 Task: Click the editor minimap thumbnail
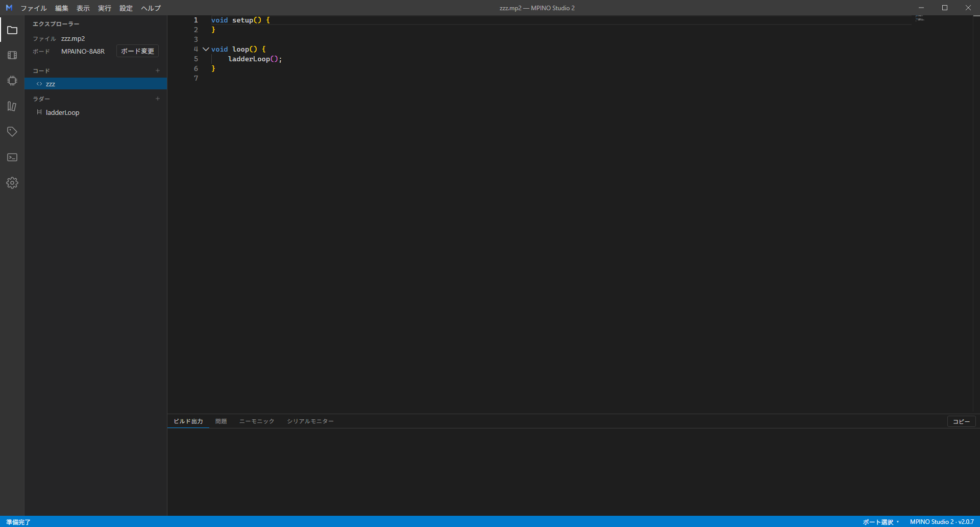coord(920,18)
